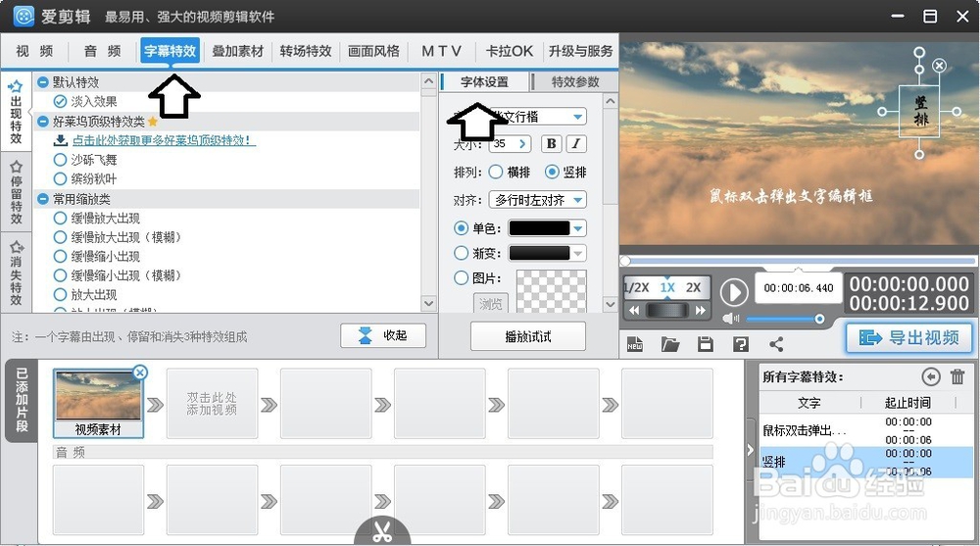Collapse 常用缩放类 category
This screenshot has height=546, width=980.
point(42,199)
